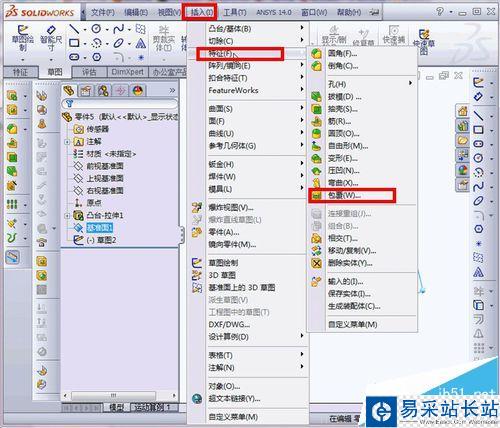Screen dimensions: 500x428
Task: Select 基准面1 in the feature tree
Action: tap(99, 228)
